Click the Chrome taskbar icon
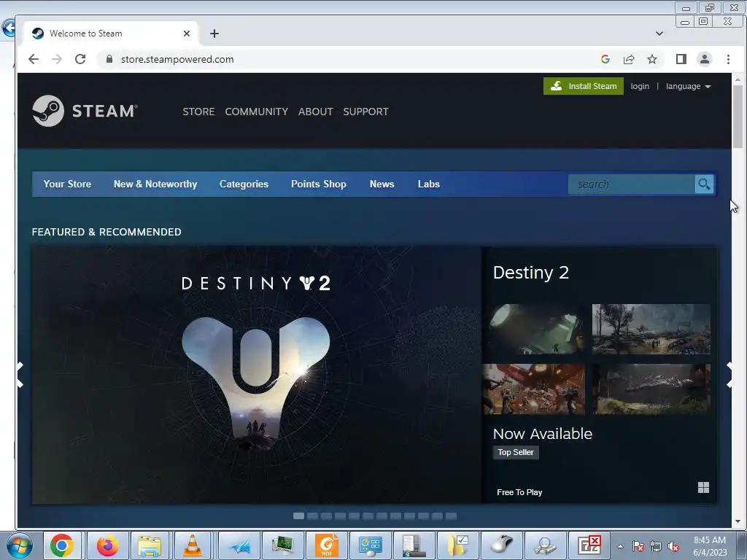Viewport: 747px width, 560px height. 62,545
